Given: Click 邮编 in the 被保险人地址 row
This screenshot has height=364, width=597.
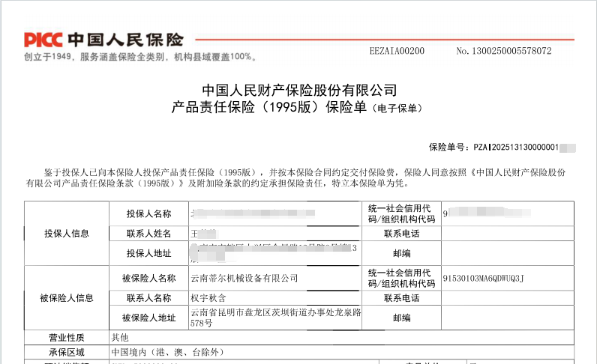Looking at the screenshot, I should (402, 318).
